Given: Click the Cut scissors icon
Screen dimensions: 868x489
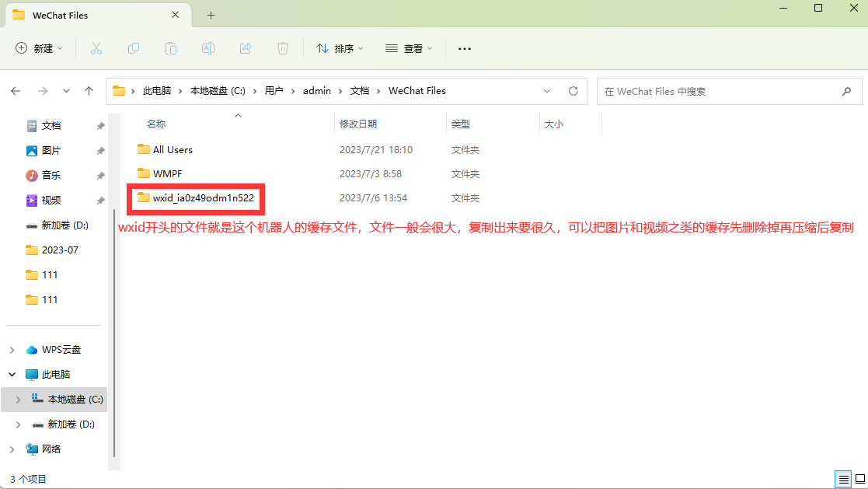Looking at the screenshot, I should (96, 48).
